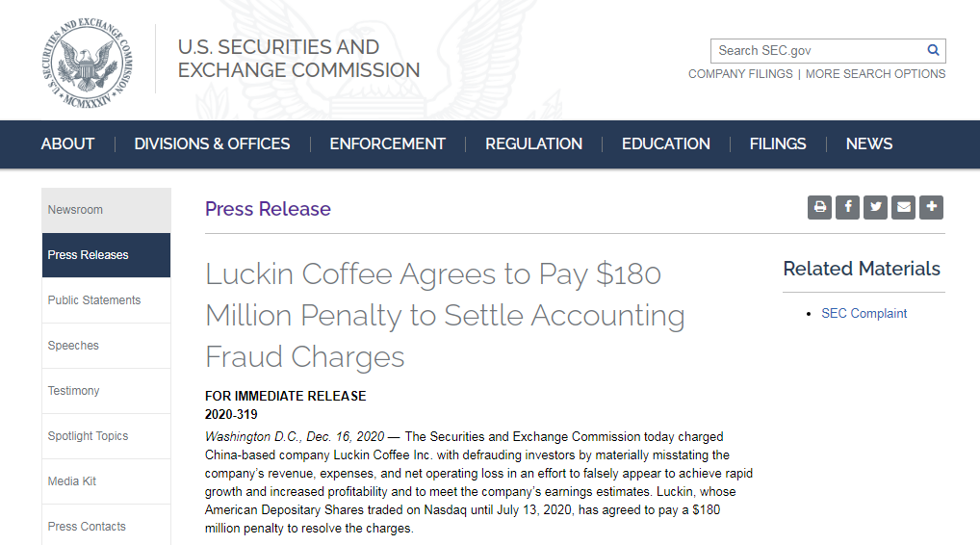Type in the Search SEC.gov field
The image size is (980, 545).
tap(818, 50)
